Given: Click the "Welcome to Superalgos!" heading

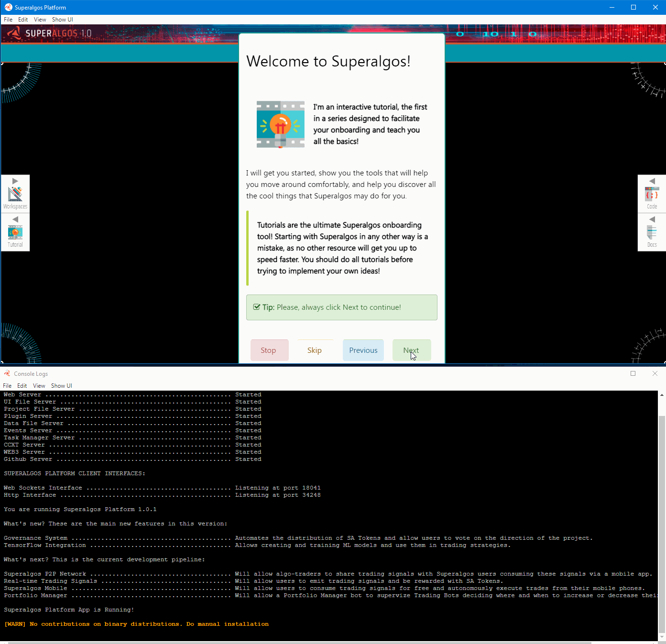Looking at the screenshot, I should [x=328, y=61].
